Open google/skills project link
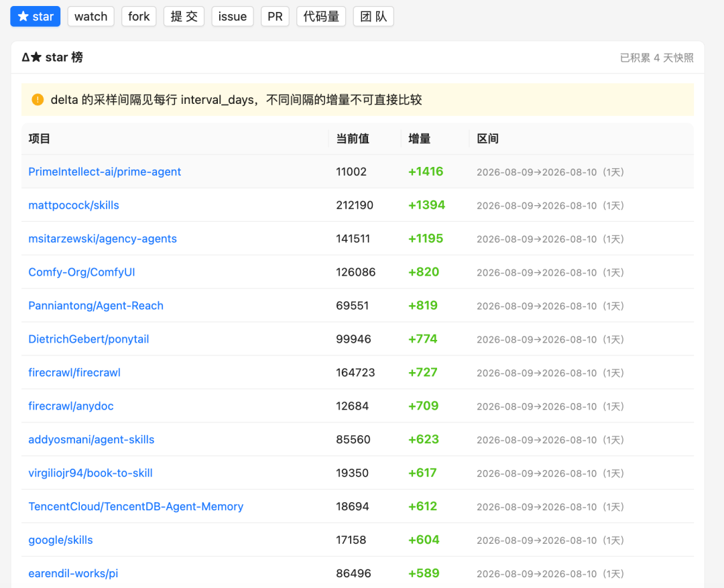Screen dimensions: 724x588 tap(60, 540)
